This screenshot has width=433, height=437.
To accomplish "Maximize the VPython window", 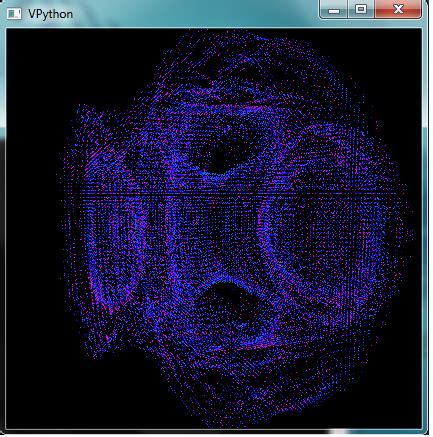I will (x=361, y=9).
